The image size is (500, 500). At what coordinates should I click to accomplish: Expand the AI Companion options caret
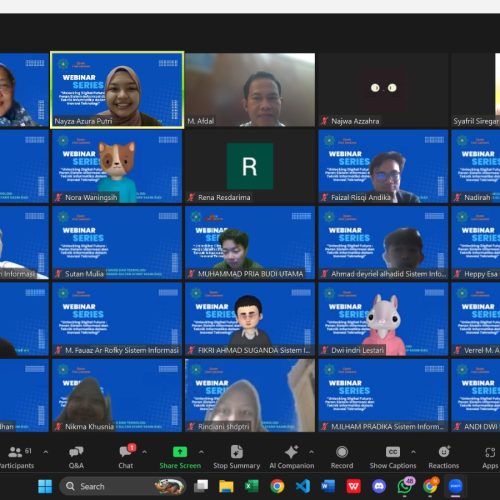pyautogui.click(x=311, y=452)
